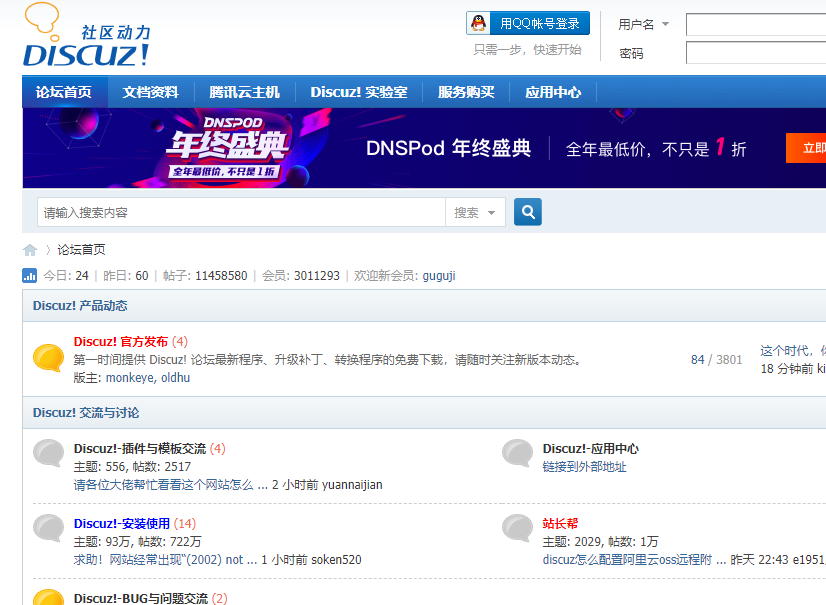Expand the 搜索 type dropdown
This screenshot has width=826, height=605.
(x=476, y=212)
